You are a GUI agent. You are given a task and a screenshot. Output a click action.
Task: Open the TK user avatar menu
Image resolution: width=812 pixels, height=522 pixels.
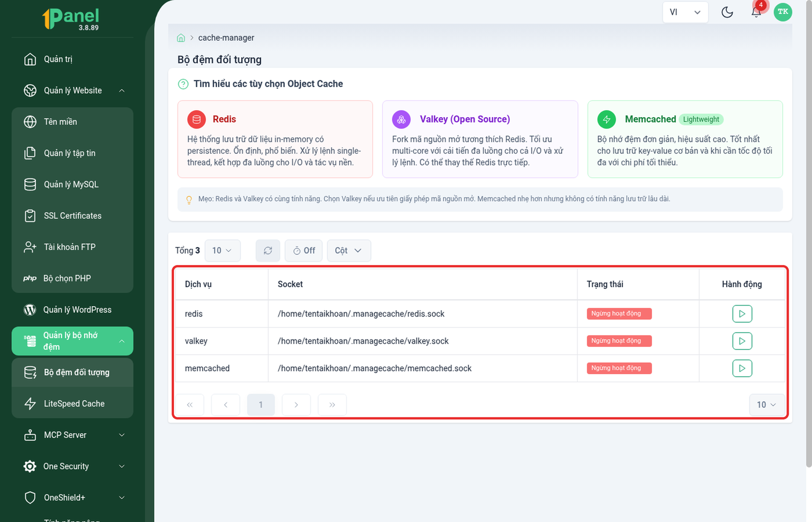coord(783,12)
